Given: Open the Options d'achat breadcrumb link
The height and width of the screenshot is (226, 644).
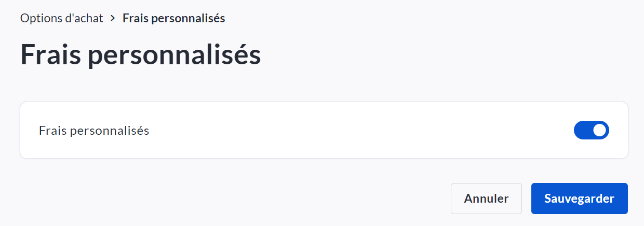Looking at the screenshot, I should pyautogui.click(x=62, y=18).
